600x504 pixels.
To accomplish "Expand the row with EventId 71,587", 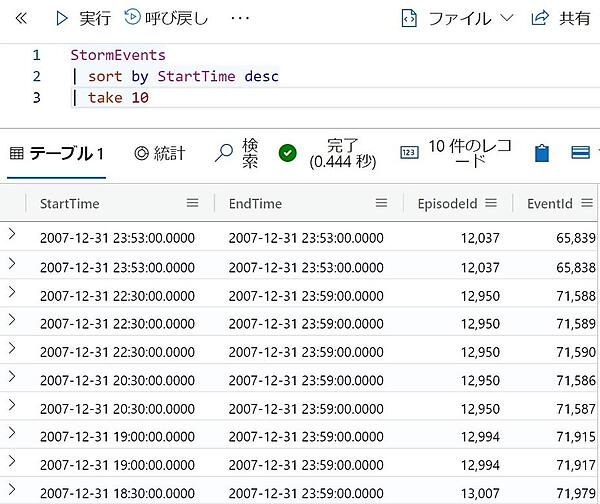I will [12, 405].
